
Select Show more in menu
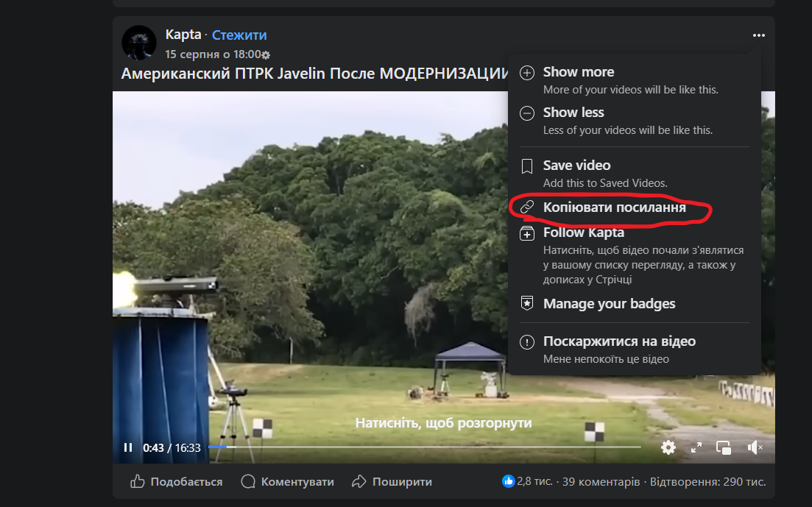[578, 72]
